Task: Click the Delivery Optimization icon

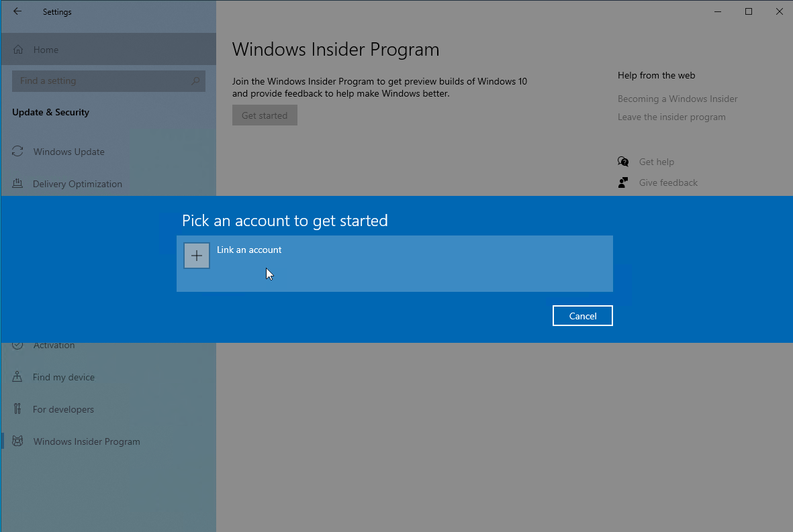Action: 17,183
